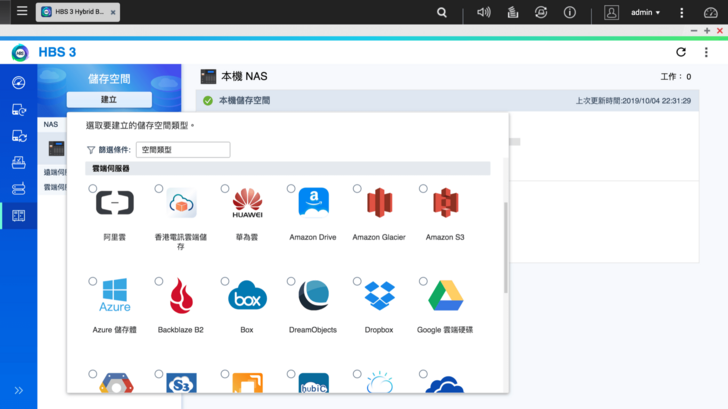Open the Storage Spaces sidebar icon
This screenshot has width=728, height=409.
19,215
